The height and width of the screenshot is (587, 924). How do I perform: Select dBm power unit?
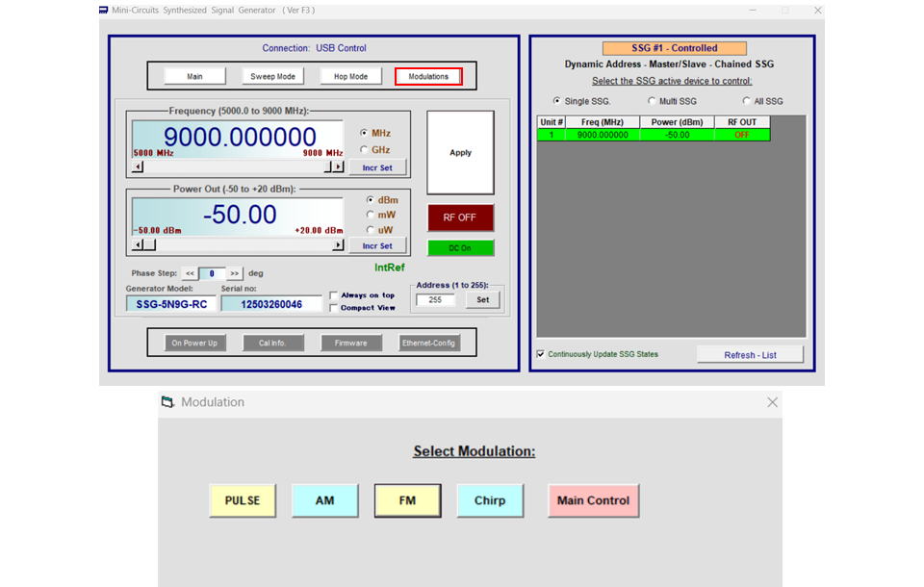[x=370, y=200]
